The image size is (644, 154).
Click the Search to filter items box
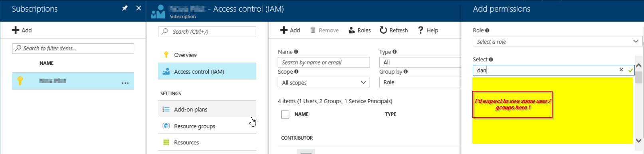pyautogui.click(x=73, y=48)
